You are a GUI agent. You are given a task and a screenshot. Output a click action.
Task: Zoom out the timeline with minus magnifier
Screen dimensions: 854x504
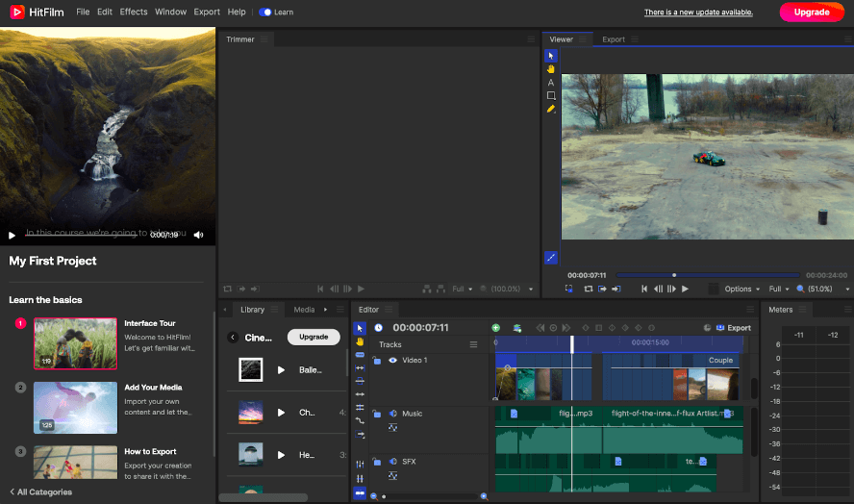click(x=373, y=496)
